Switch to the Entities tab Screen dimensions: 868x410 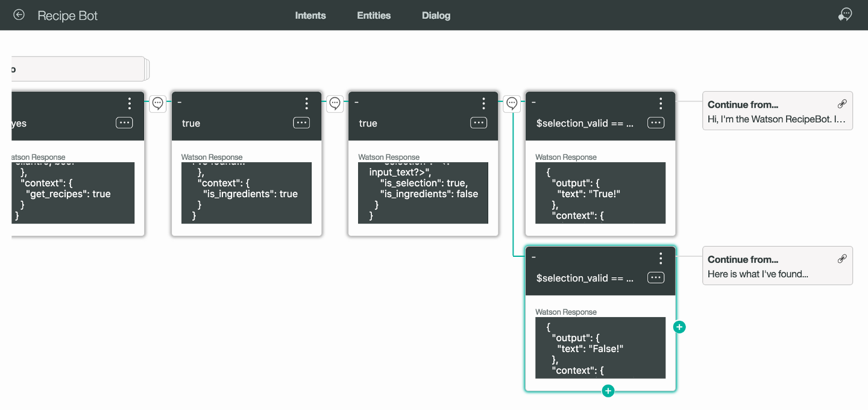click(x=374, y=16)
